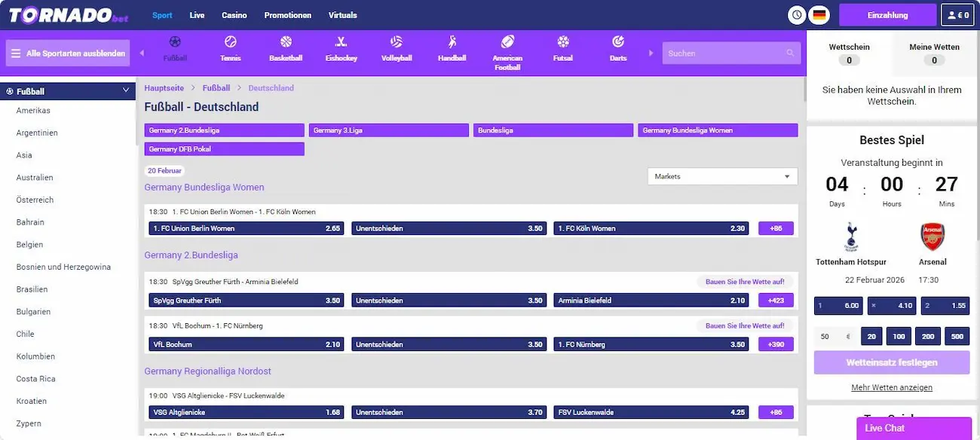Toggle 'Alle Sportarten ausblenden' sidebar button
Image resolution: width=980 pixels, height=440 pixels.
click(x=68, y=53)
